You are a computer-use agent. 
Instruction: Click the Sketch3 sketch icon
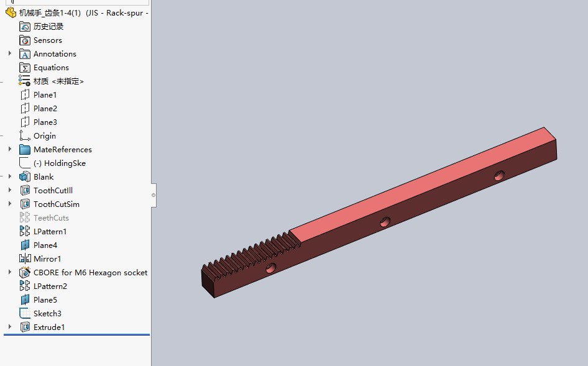point(25,314)
